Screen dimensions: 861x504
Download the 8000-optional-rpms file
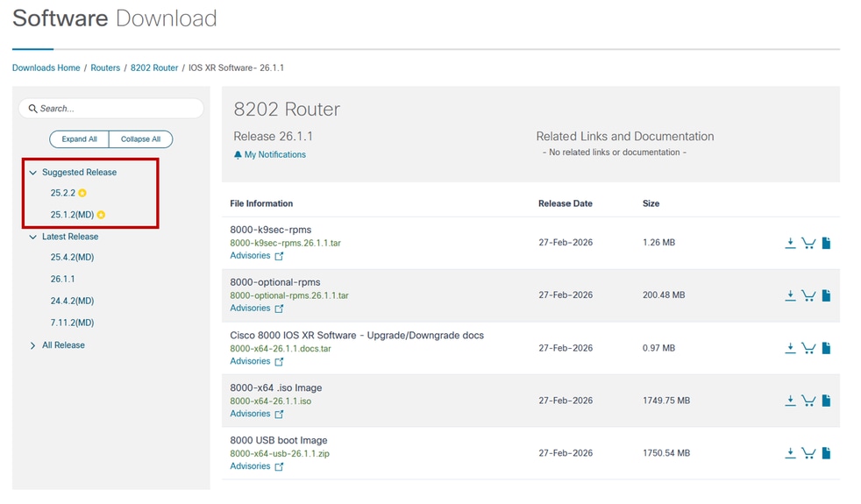pyautogui.click(x=790, y=296)
